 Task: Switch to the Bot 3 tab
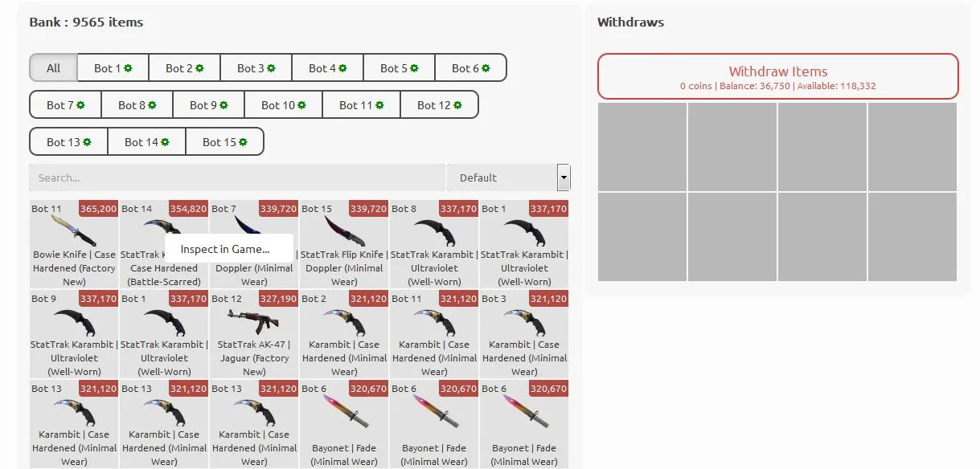pos(256,67)
